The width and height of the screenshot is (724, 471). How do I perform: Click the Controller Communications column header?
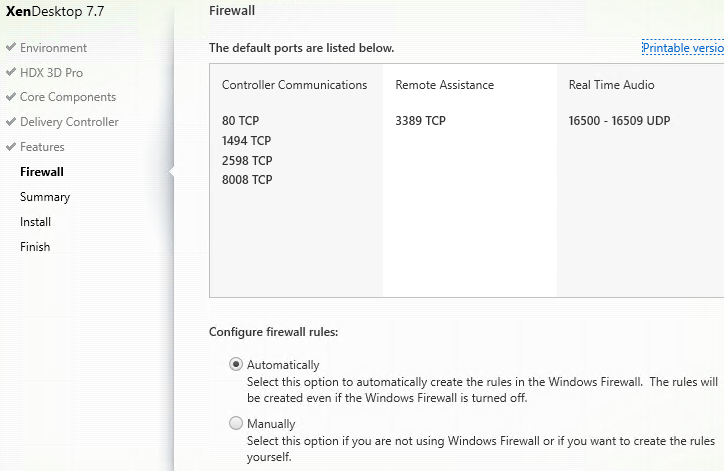pyautogui.click(x=294, y=85)
